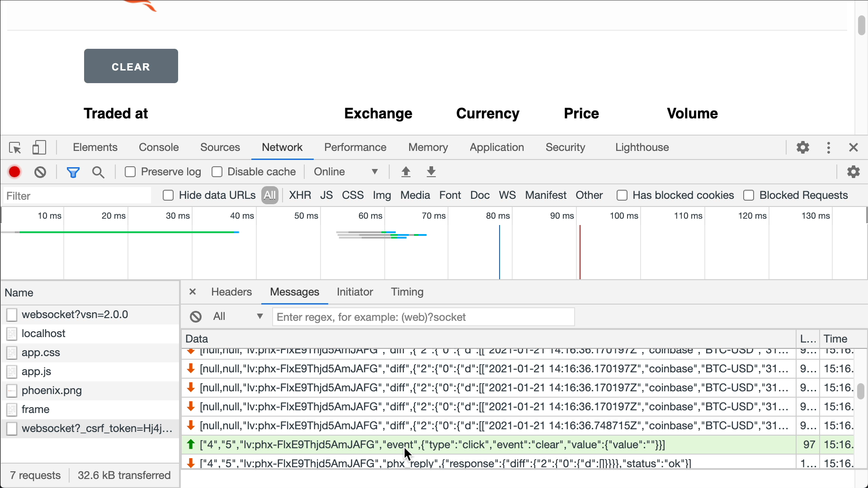Select the 14:16:36.748715Z coinbase message row

518,426
